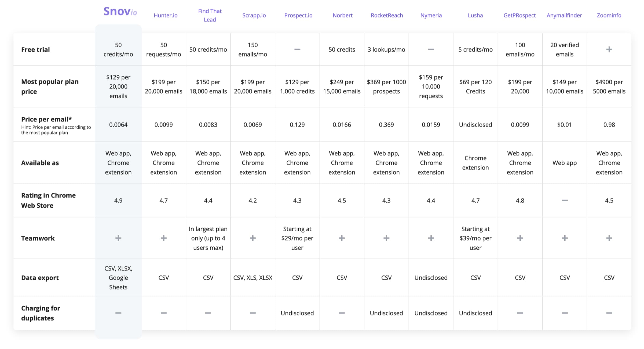Viewport: 644px width, 349px height.
Task: Click Zoominfo Charging for duplicates dash
Action: pos(609,313)
